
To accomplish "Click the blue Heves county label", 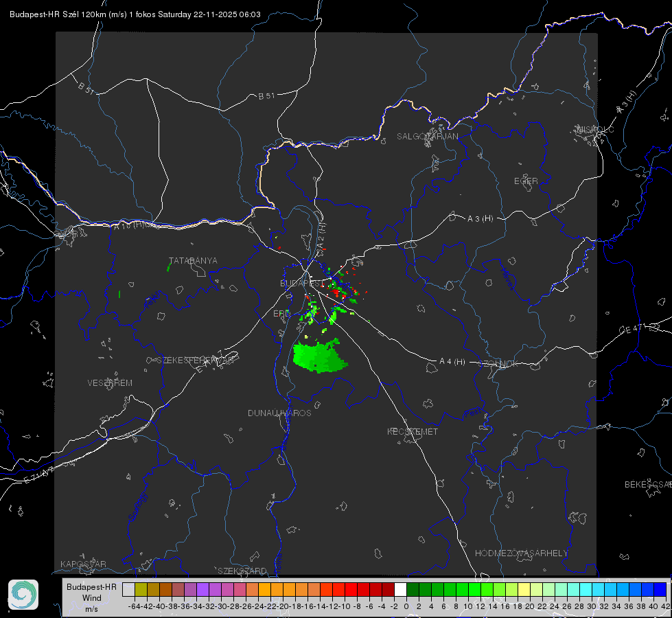I will pyautogui.click(x=507, y=278).
